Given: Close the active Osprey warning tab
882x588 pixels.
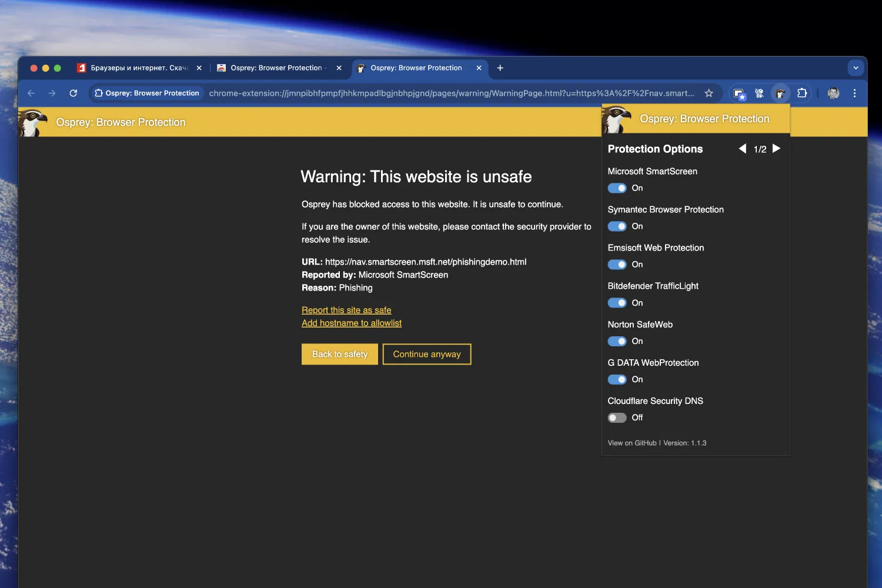Looking at the screenshot, I should tap(479, 68).
